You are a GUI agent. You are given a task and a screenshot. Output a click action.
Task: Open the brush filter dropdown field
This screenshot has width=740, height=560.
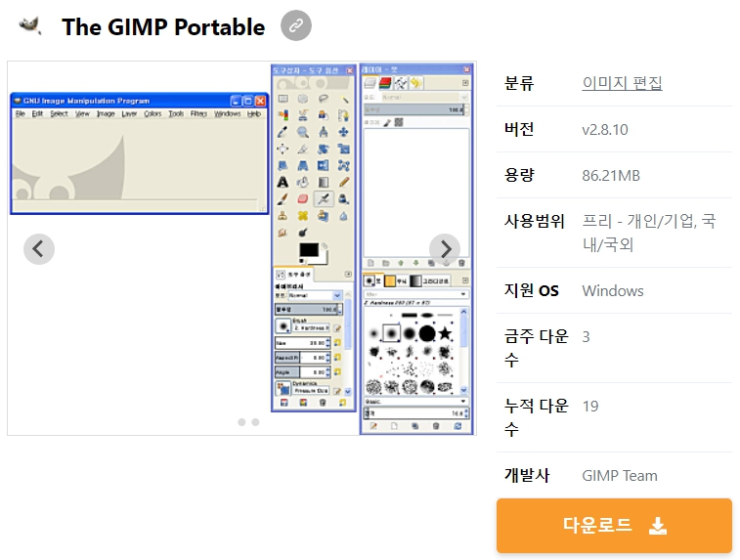click(415, 294)
